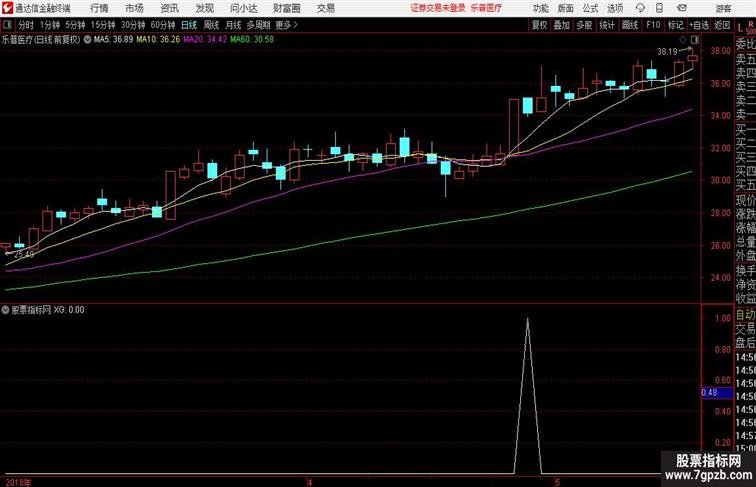The width and height of the screenshot is (756, 487).
Task: Open the 多周期 multi-period view
Action: tap(258, 25)
